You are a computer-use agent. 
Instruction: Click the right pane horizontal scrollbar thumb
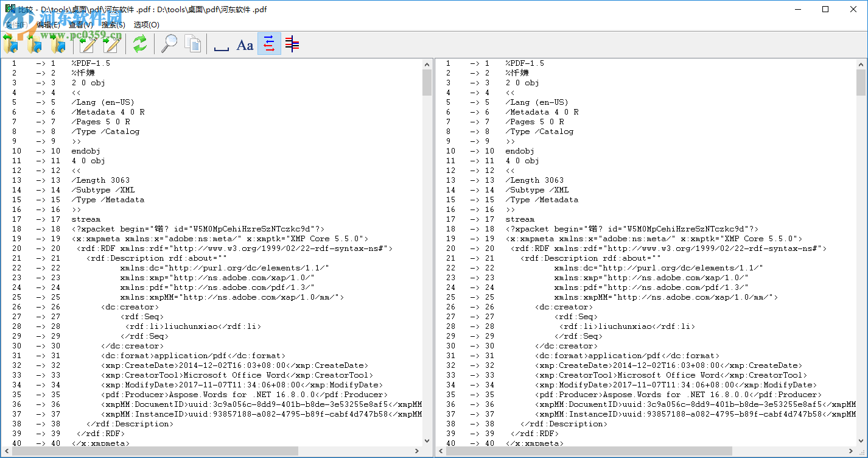tap(589, 451)
